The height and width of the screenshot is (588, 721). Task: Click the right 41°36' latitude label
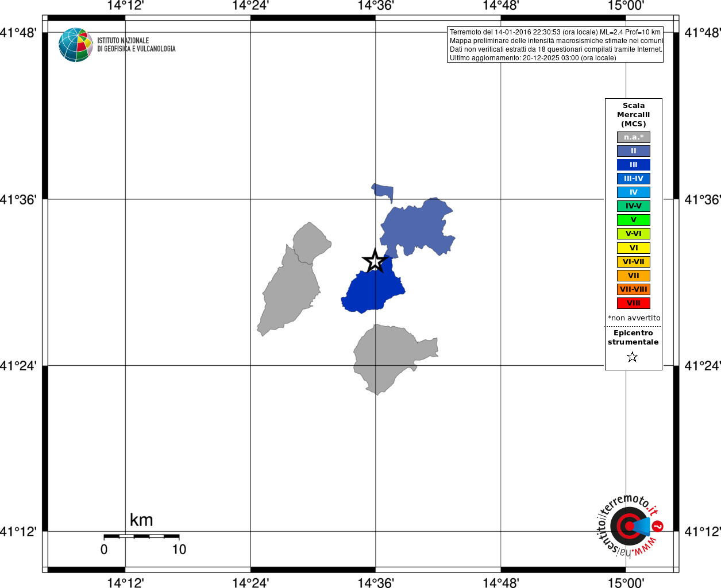pos(702,200)
